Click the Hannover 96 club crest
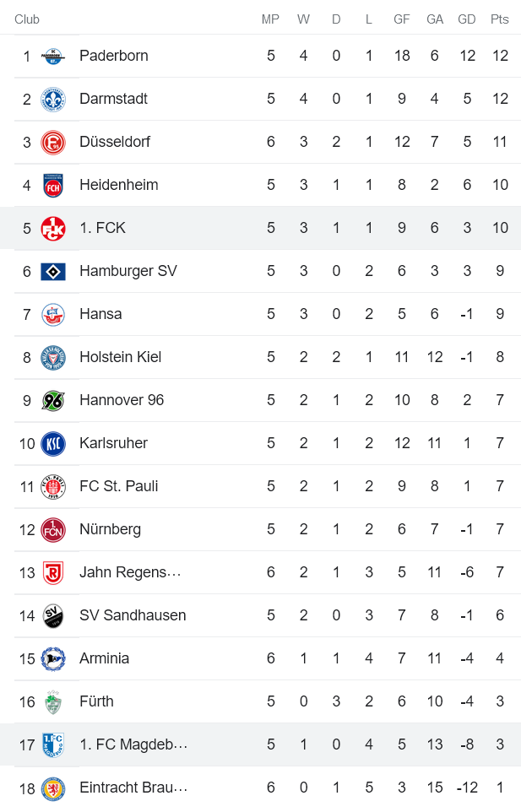Image resolution: width=521 pixels, height=812 pixels. coord(52,400)
